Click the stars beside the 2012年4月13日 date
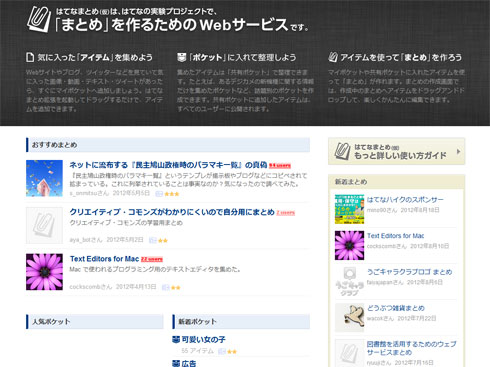The width and height of the screenshot is (490, 367). point(175,287)
